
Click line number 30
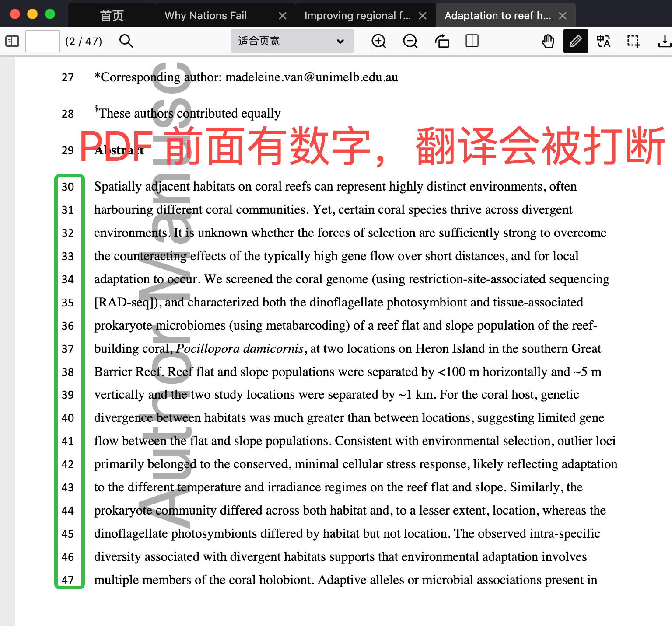tap(68, 187)
